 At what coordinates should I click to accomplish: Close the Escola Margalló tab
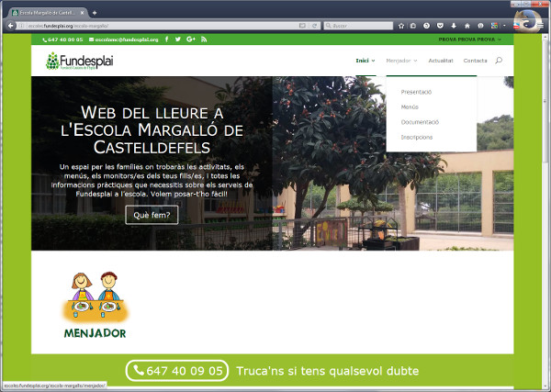tap(83, 13)
